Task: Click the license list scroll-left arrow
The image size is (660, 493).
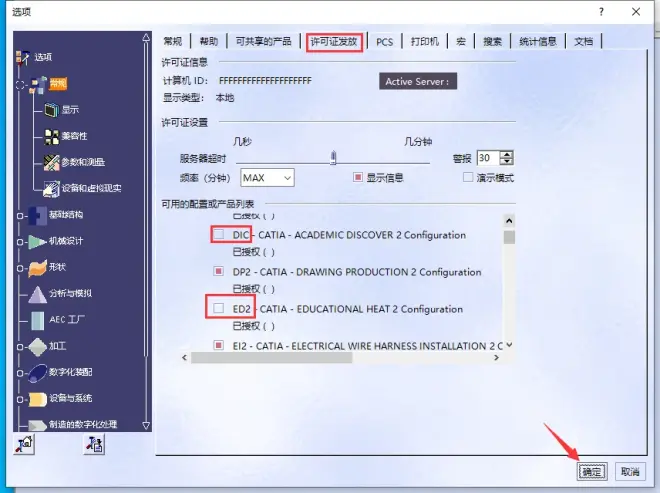Action: [x=184, y=358]
